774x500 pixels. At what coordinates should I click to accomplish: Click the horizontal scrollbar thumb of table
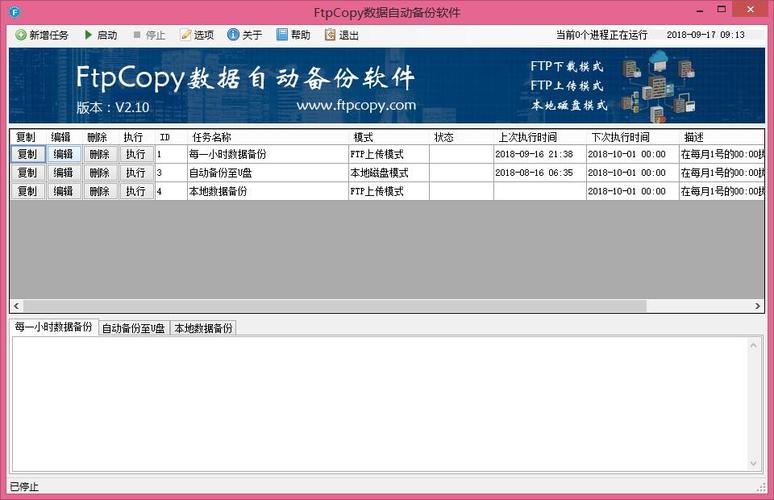[335, 306]
